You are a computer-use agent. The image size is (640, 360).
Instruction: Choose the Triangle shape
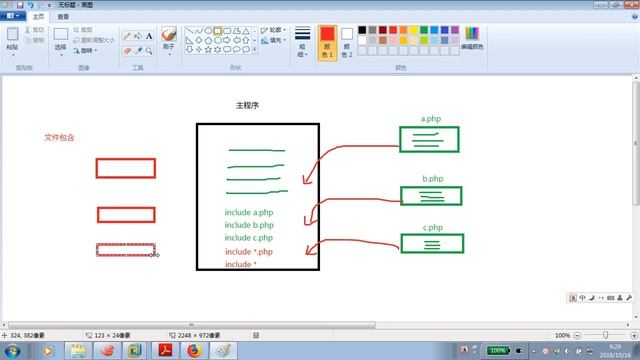pos(246,31)
